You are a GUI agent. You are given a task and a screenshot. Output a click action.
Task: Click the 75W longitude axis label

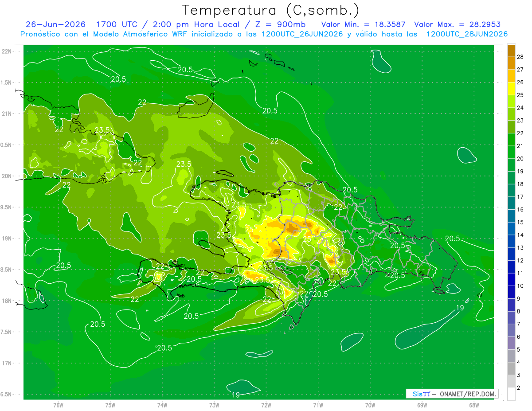(x=110, y=405)
